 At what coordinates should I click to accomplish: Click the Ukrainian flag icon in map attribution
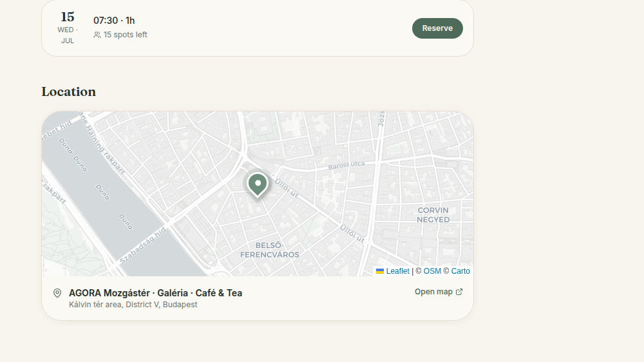[x=380, y=271]
